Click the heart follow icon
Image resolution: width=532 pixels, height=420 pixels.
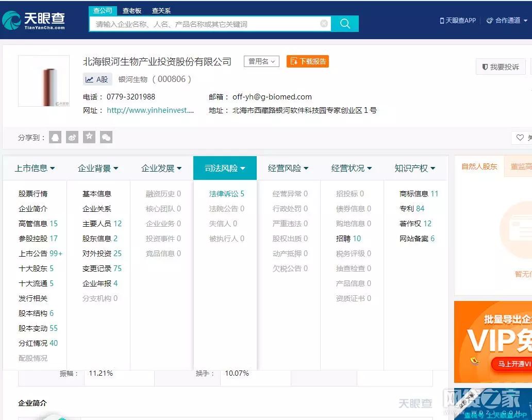click(x=520, y=138)
